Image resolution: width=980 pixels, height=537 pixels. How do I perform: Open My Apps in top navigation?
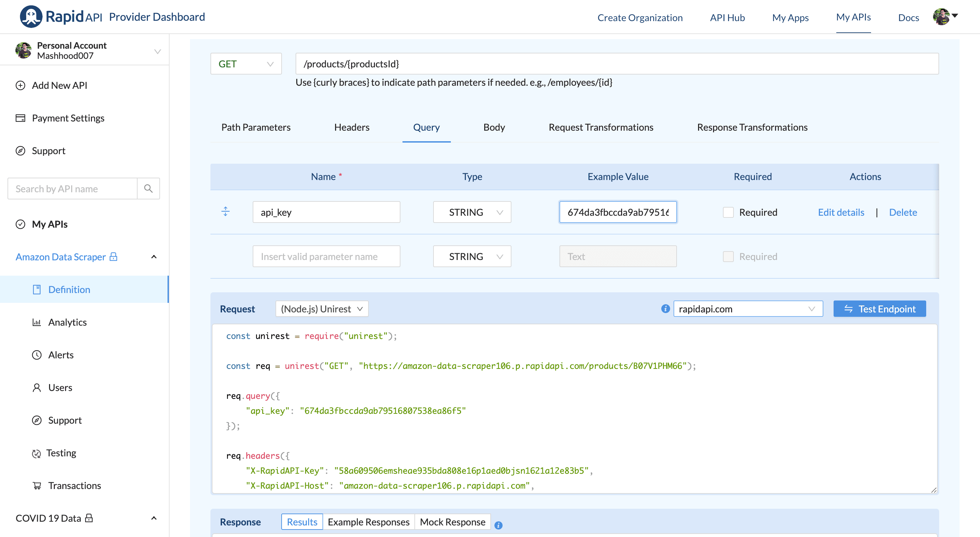790,17
